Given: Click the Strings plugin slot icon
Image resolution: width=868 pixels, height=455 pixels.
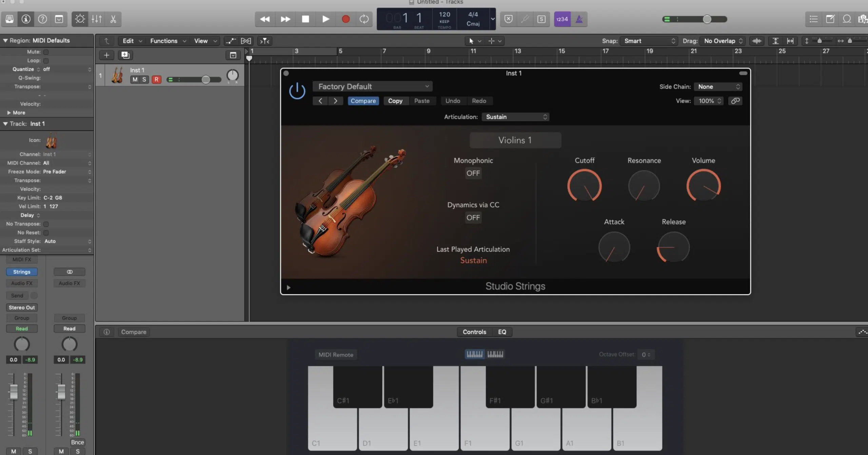Looking at the screenshot, I should pos(22,271).
